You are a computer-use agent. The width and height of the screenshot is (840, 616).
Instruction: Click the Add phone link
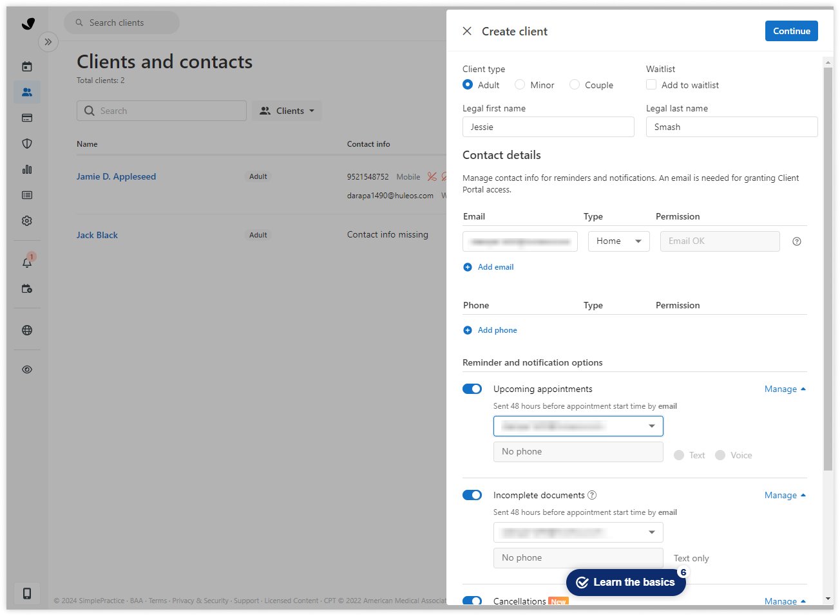coord(497,330)
